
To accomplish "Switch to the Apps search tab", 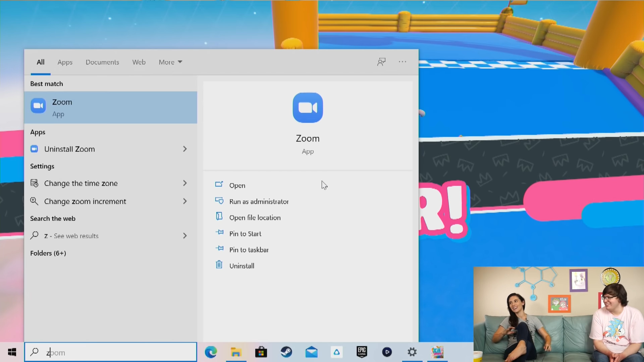I will pyautogui.click(x=65, y=62).
